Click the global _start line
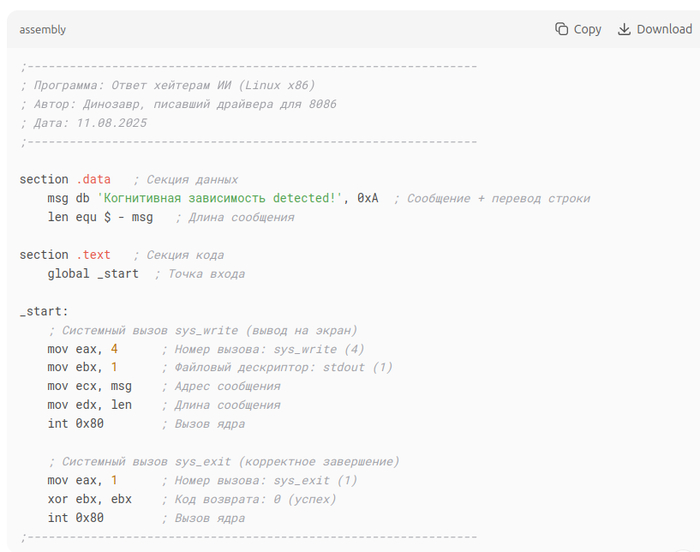Image resolution: width=700 pixels, height=552 pixels. click(93, 274)
